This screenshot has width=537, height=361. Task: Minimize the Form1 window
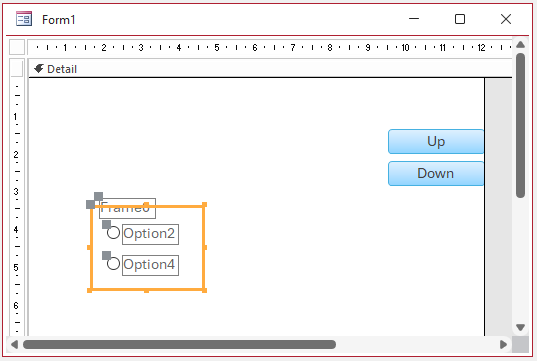click(414, 19)
